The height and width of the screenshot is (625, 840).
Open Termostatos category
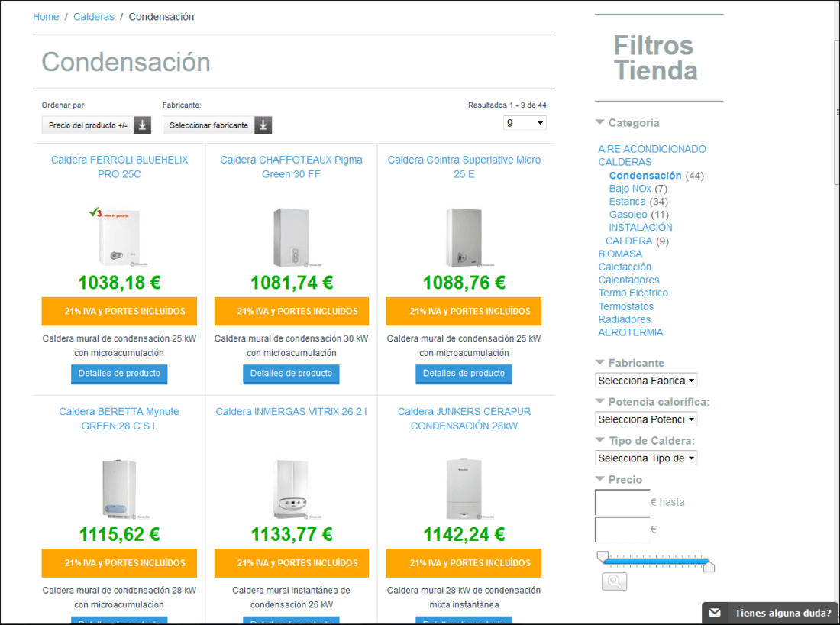(x=625, y=306)
